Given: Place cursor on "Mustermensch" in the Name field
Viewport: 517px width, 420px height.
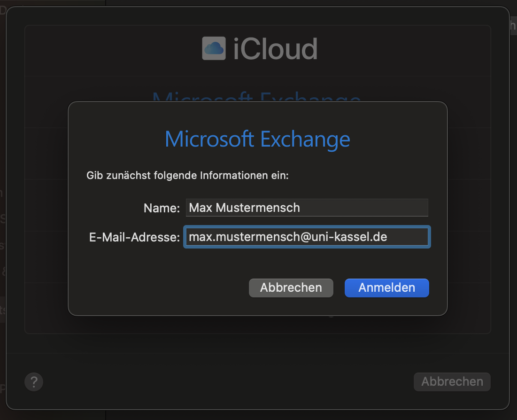Looking at the screenshot, I should (x=257, y=208).
